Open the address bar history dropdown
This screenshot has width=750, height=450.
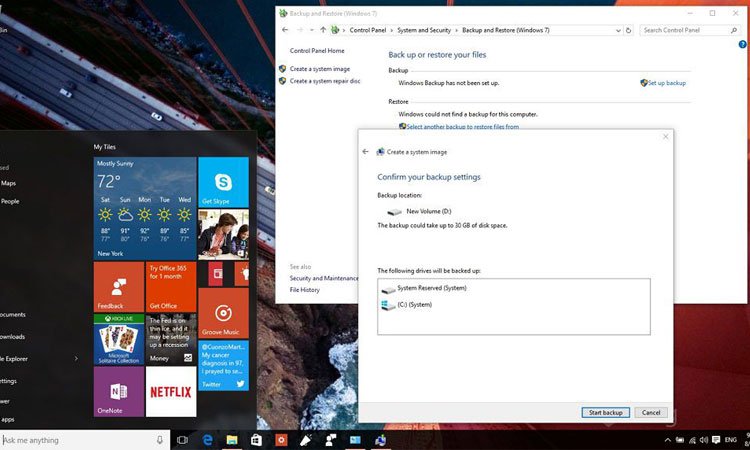620,31
